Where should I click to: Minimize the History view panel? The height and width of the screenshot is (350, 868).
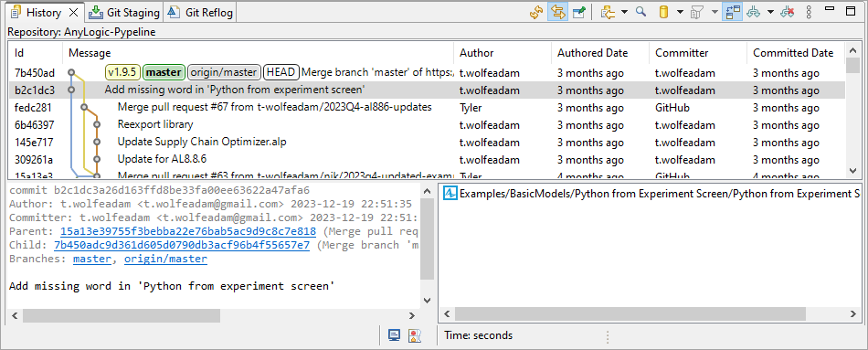click(x=830, y=10)
